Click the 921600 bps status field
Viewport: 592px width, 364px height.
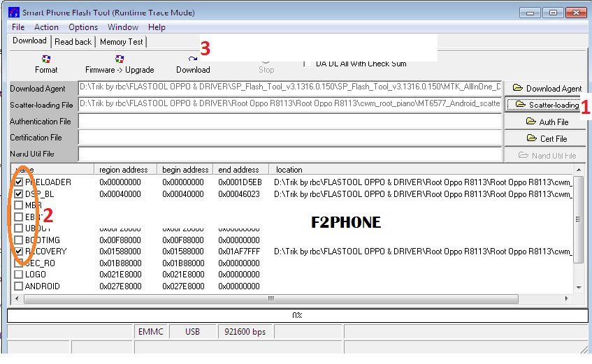tap(245, 332)
